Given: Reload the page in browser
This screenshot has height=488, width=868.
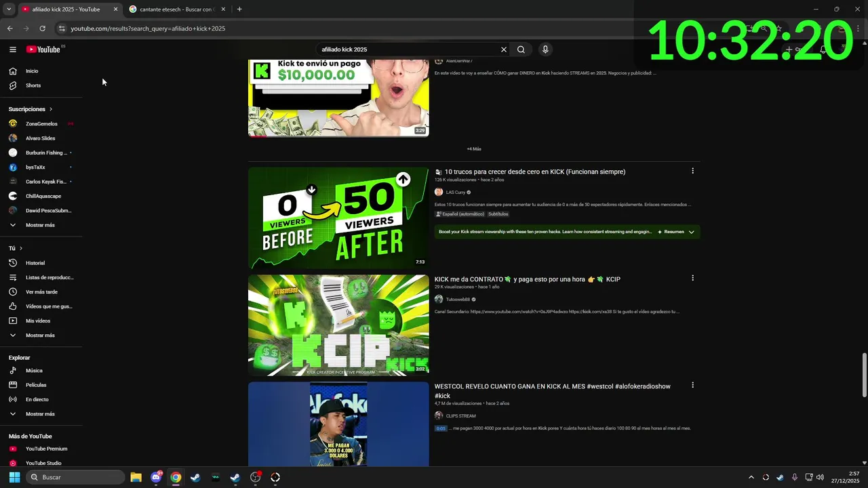Looking at the screenshot, I should (x=42, y=28).
